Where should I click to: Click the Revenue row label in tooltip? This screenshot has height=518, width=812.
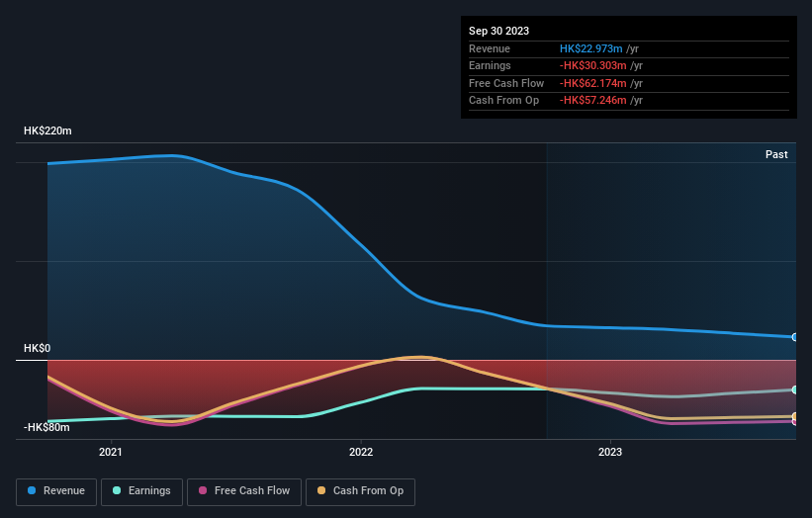(490, 48)
